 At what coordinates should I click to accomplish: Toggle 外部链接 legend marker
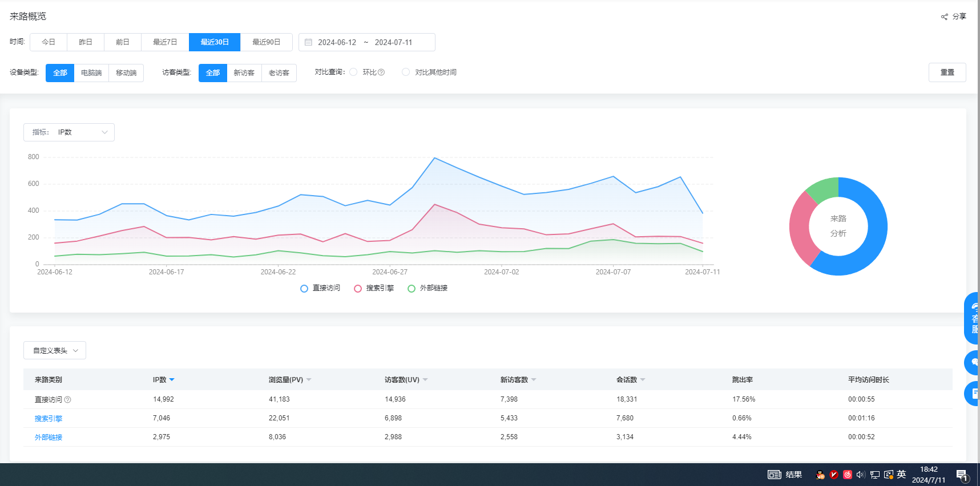pos(412,289)
